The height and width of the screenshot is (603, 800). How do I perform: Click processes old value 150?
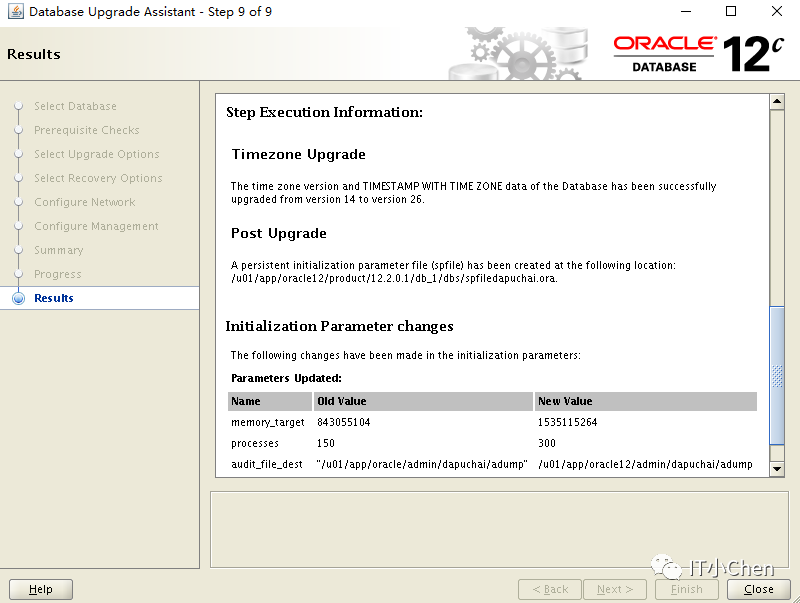click(x=326, y=443)
